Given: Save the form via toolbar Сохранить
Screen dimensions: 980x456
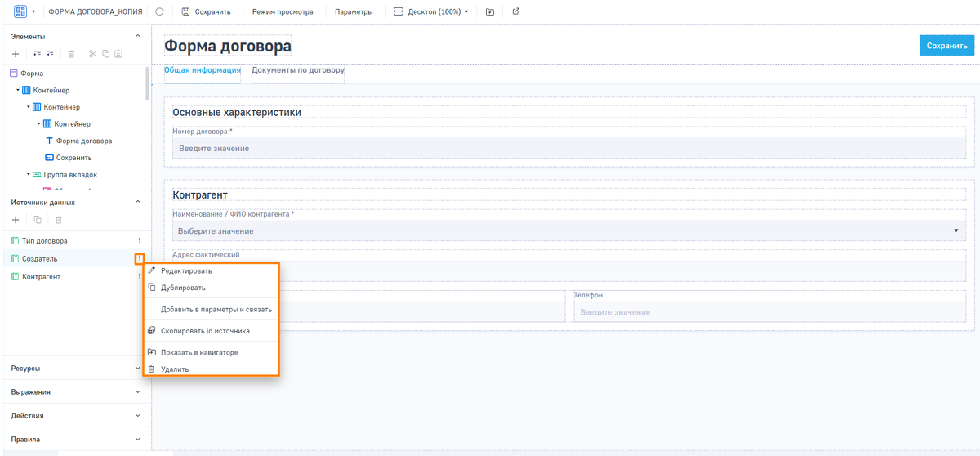Looking at the screenshot, I should pos(206,12).
